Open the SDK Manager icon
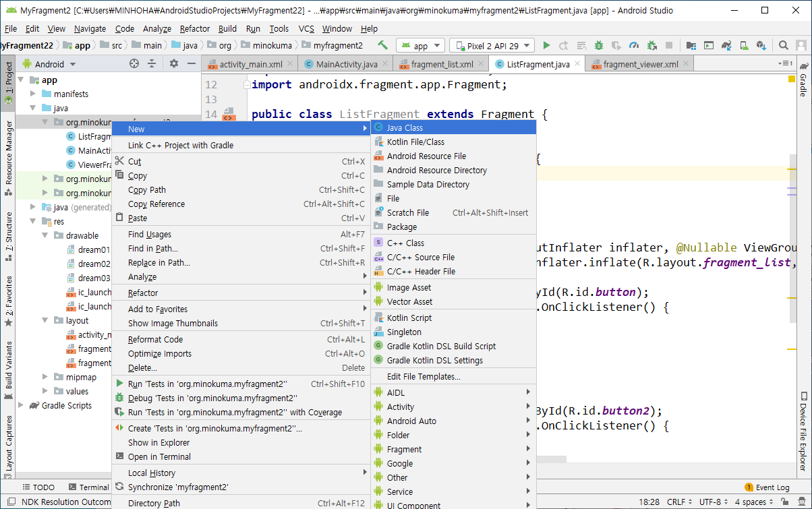Image resolution: width=812 pixels, height=509 pixels. [x=761, y=45]
